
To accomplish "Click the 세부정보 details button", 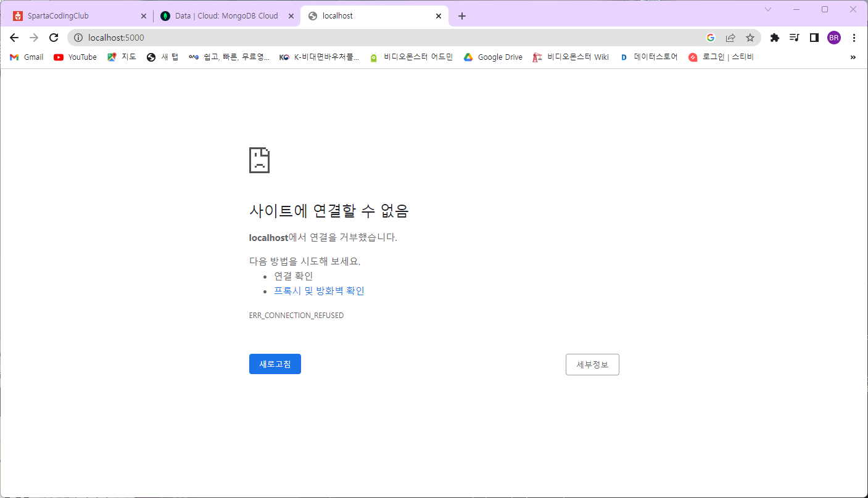I will pos(592,365).
